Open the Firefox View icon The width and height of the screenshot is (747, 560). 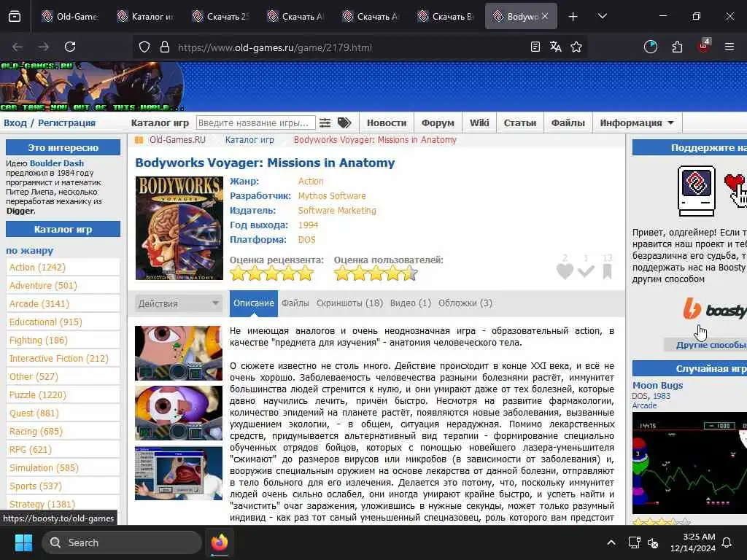15,17
